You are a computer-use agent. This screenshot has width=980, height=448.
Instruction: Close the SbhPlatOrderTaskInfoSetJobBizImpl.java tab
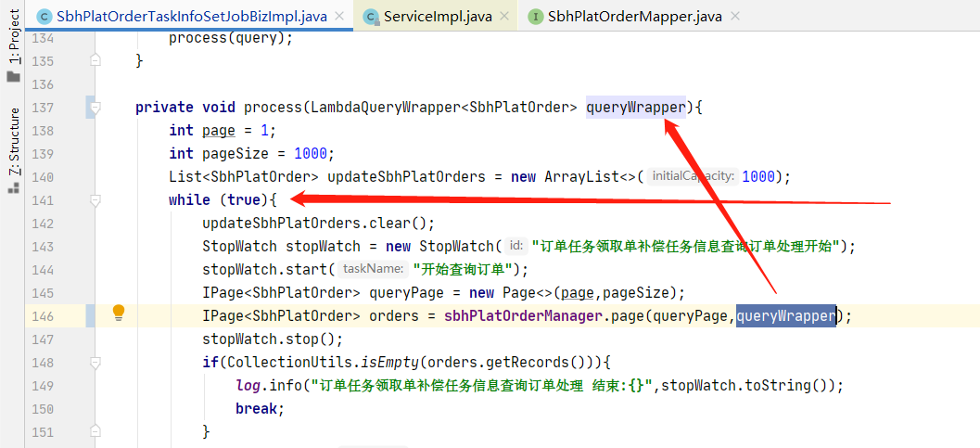coord(339,17)
